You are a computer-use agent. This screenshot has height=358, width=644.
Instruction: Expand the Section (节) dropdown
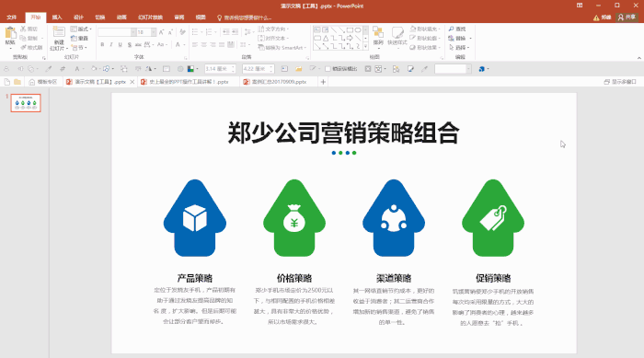[x=79, y=48]
